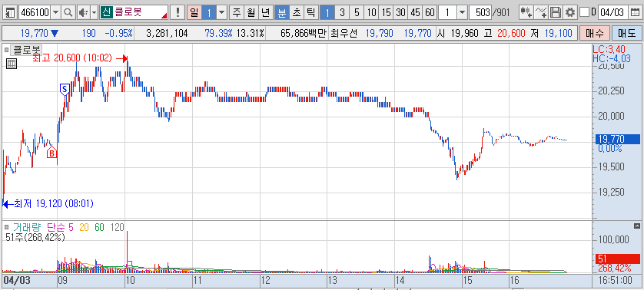Choose the 30-minute interval button
The image size is (644, 290).
(x=401, y=13)
